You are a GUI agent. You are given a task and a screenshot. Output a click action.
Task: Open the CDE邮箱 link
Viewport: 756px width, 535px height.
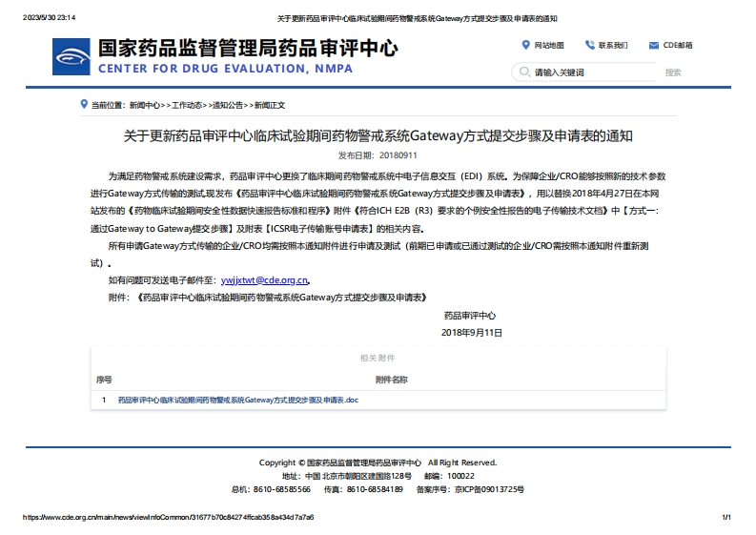coord(678,45)
